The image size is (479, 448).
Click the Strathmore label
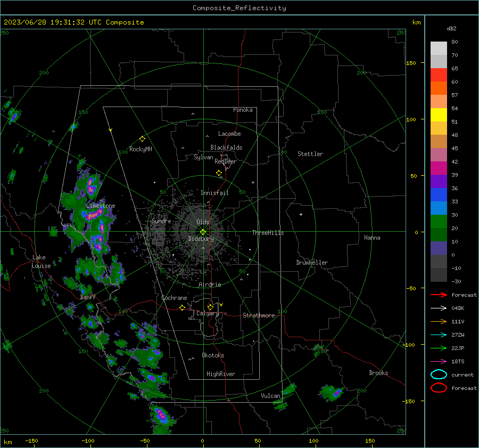pyautogui.click(x=259, y=315)
